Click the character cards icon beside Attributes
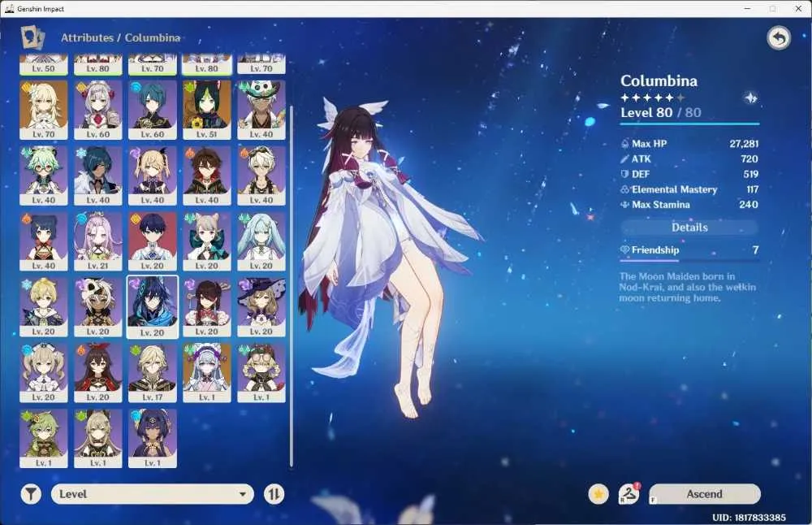812x525 pixels. (x=32, y=38)
